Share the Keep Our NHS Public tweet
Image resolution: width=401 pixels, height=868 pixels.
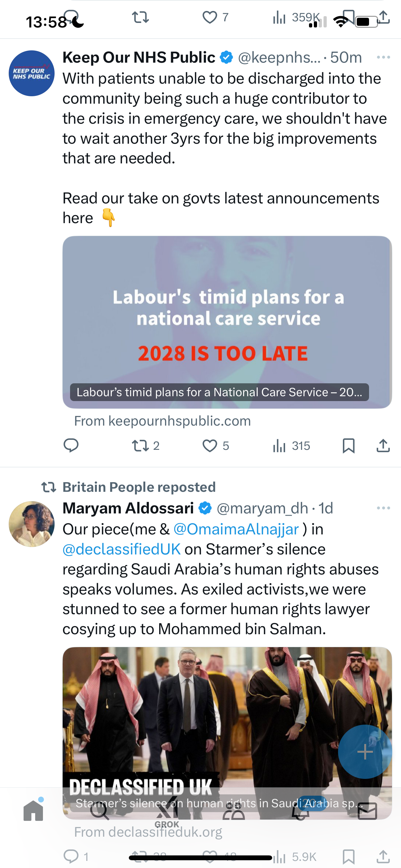coord(383,445)
